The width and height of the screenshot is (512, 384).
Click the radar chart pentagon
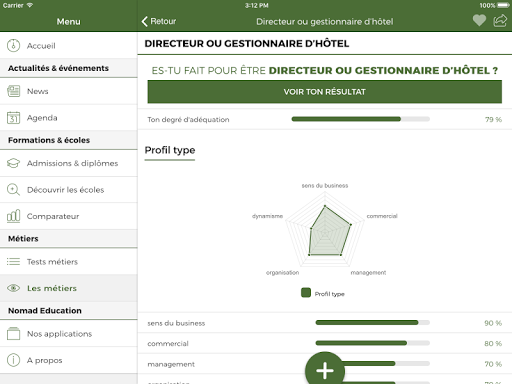325,231
